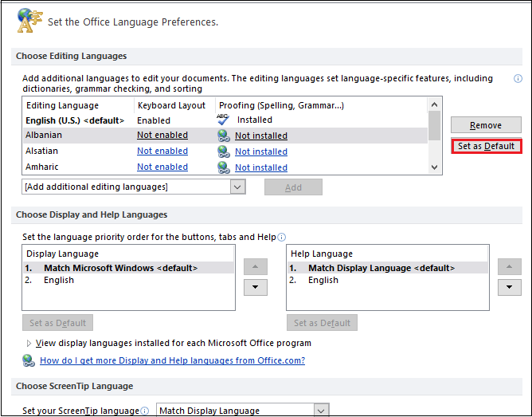The image size is (532, 417).
Task: Click 'View display languages installed' label text
Action: [x=174, y=343]
